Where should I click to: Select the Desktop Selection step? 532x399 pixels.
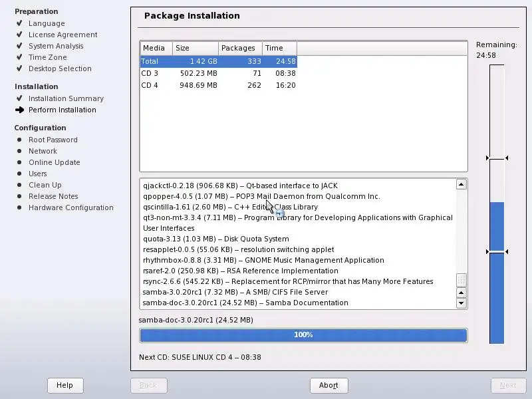click(60, 68)
